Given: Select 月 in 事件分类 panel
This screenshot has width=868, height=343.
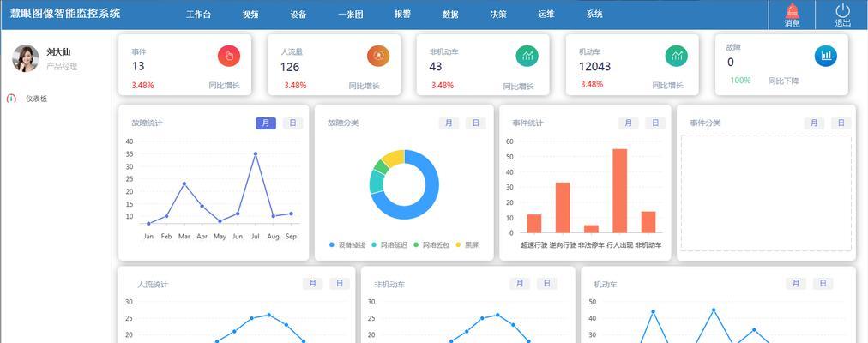Looking at the screenshot, I should 814,123.
